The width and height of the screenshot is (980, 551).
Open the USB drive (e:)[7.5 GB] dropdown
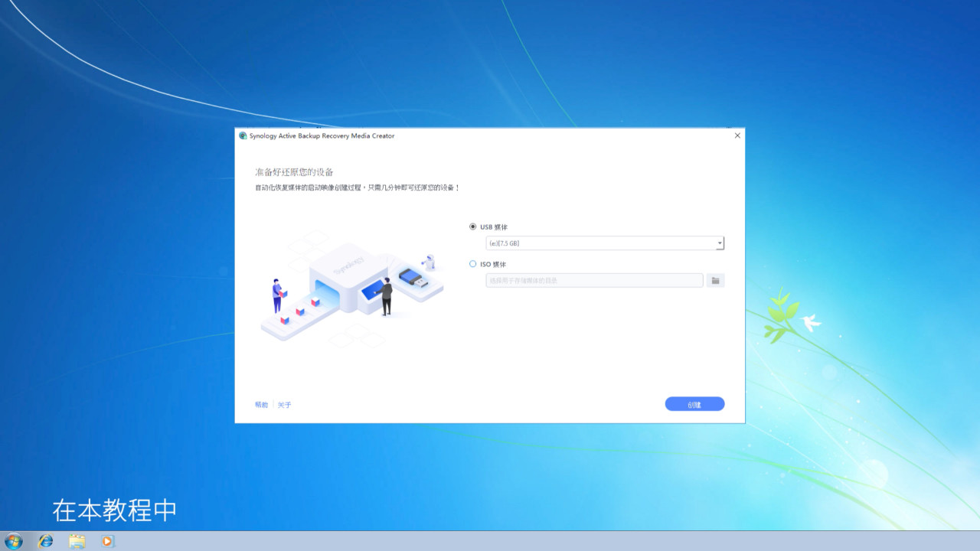pyautogui.click(x=605, y=243)
